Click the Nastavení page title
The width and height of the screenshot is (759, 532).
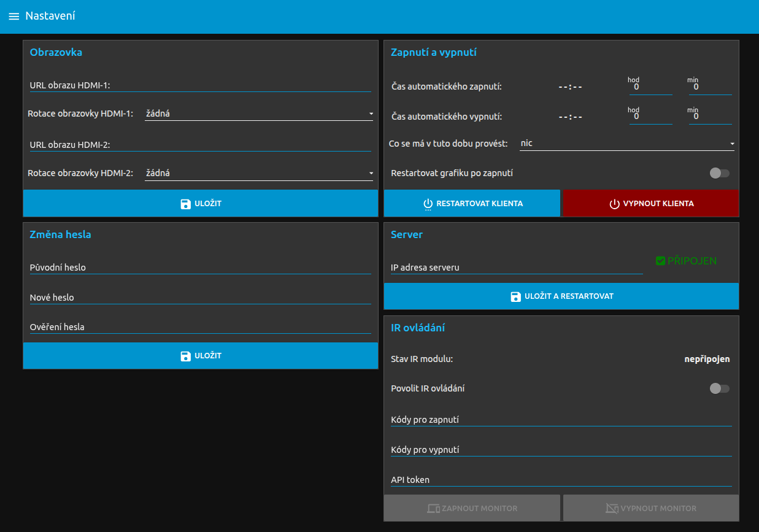(x=50, y=16)
